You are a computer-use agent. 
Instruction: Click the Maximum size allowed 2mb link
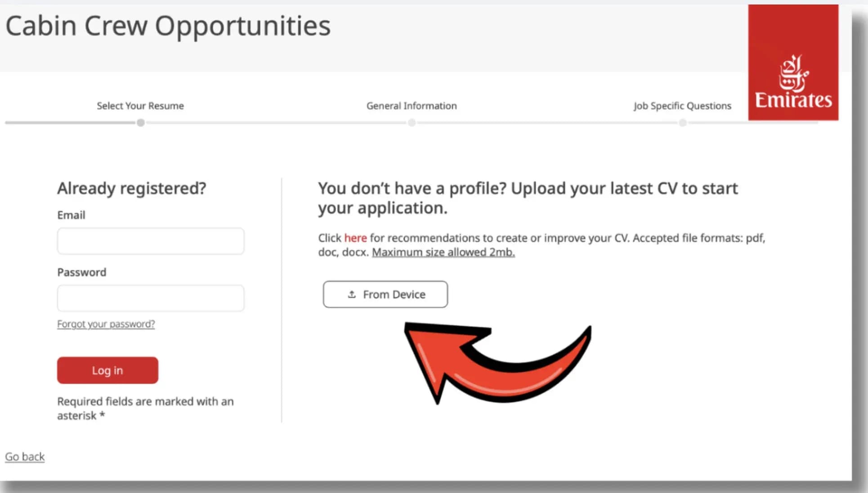pyautogui.click(x=443, y=252)
